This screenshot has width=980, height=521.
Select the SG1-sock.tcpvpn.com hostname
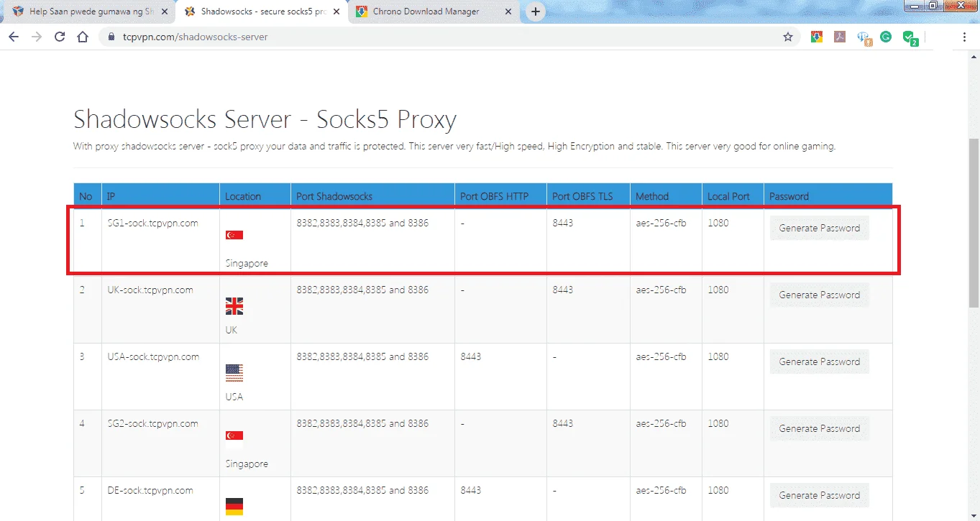click(152, 223)
